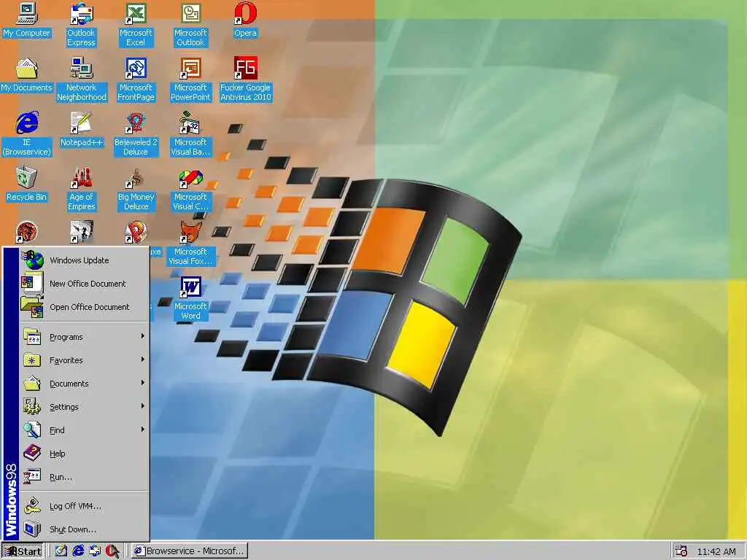The width and height of the screenshot is (747, 560).
Task: Expand the Documents submenu
Action: tap(85, 384)
